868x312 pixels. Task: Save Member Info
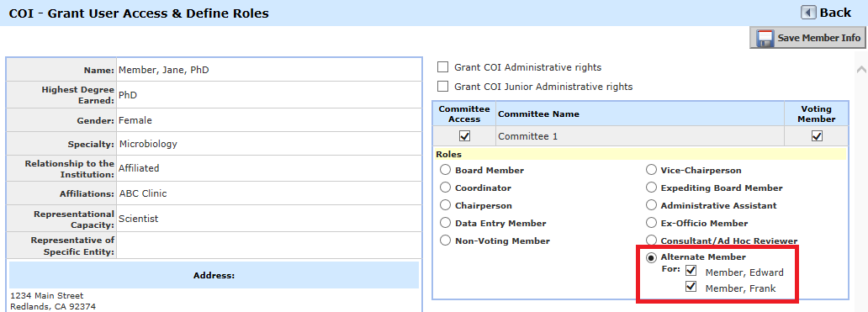pyautogui.click(x=807, y=38)
